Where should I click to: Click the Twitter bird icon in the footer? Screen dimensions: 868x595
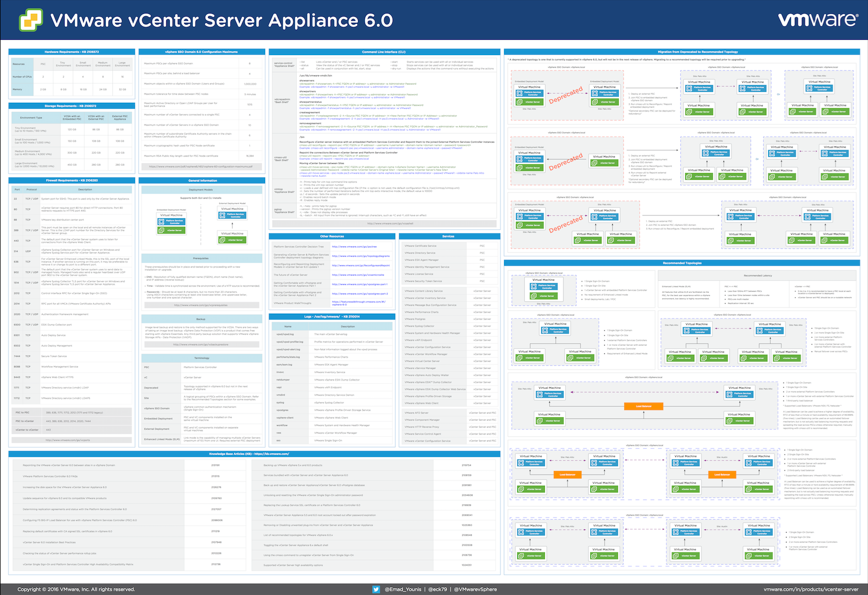pos(376,589)
